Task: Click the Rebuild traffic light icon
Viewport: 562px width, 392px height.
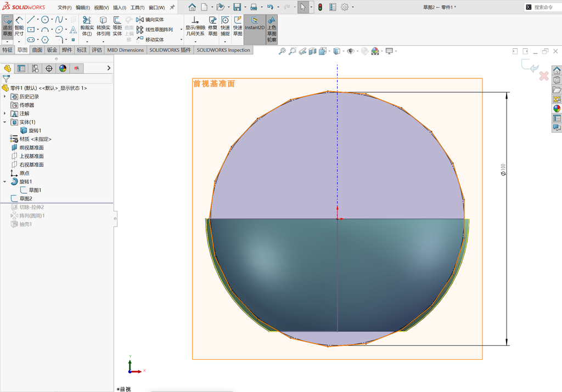Action: click(320, 7)
